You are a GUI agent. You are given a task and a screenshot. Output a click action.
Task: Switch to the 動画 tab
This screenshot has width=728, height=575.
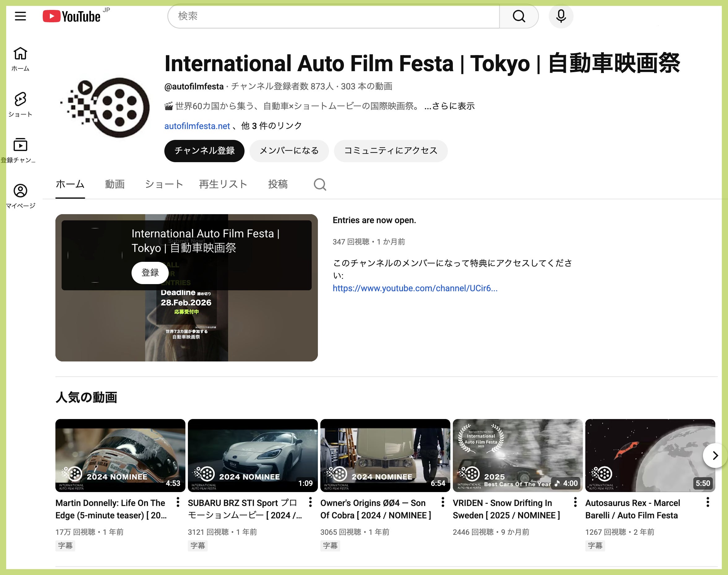[115, 184]
